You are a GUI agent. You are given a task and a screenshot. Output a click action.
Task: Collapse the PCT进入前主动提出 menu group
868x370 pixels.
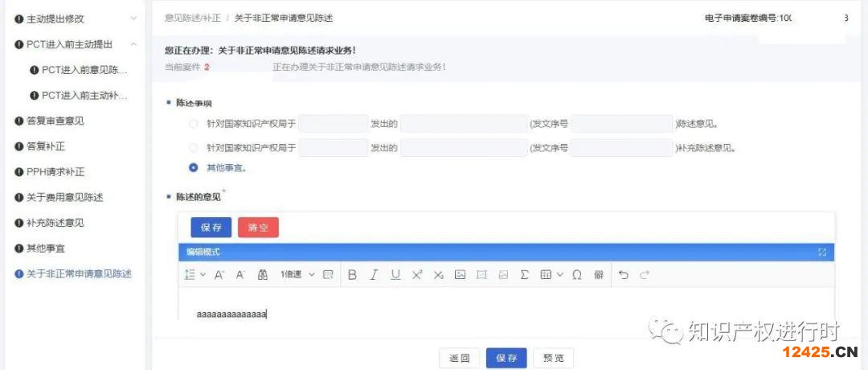133,44
